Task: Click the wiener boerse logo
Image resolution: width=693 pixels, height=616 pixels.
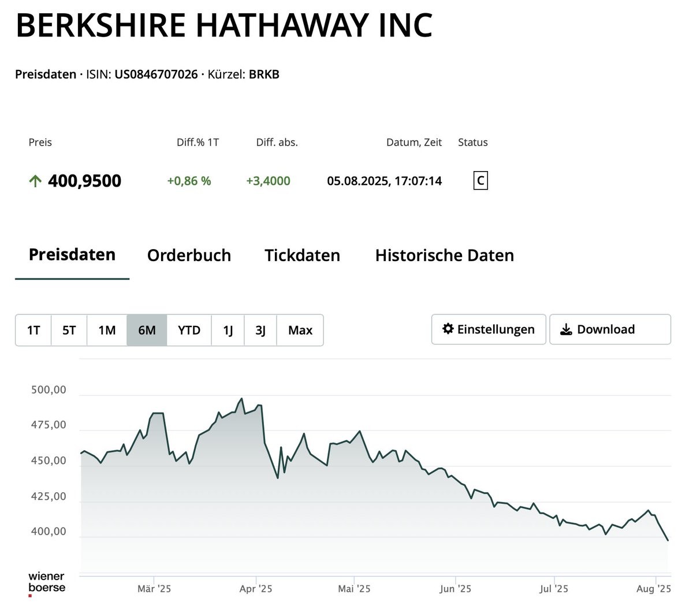Action: [47, 584]
